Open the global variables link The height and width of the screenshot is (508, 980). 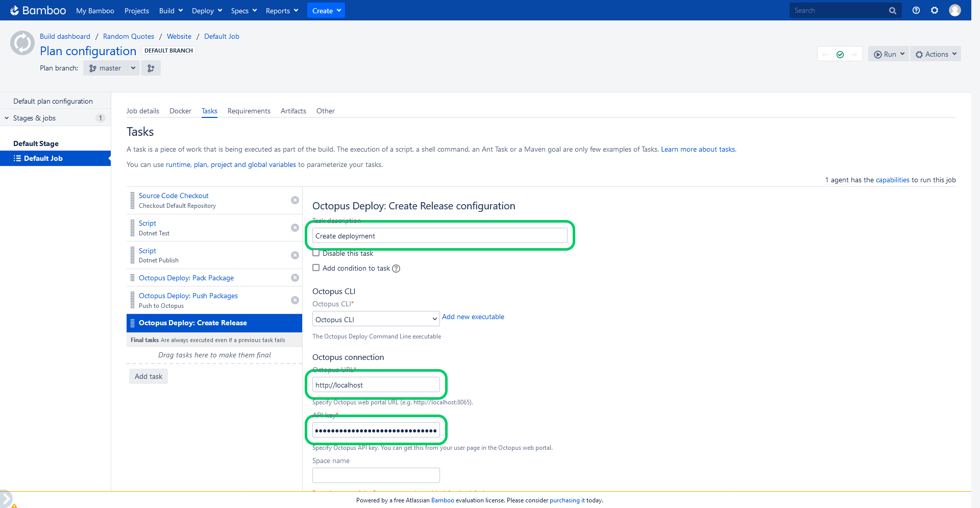pos(231,164)
